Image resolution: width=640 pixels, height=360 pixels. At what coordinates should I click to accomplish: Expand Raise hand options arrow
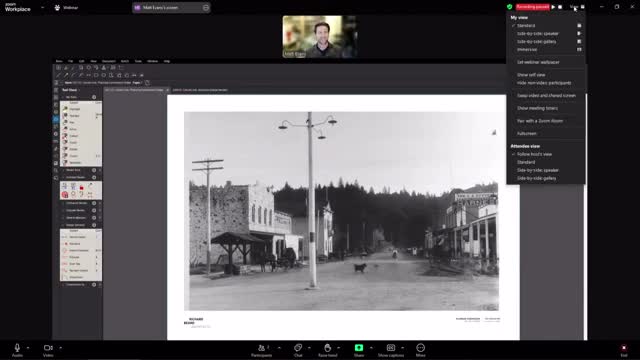tap(338, 348)
